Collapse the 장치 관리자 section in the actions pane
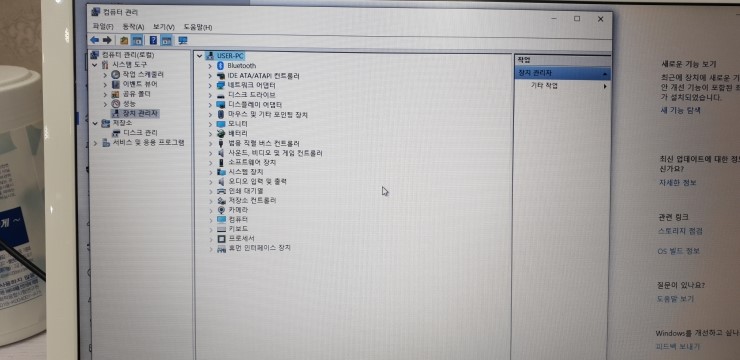 click(605, 74)
